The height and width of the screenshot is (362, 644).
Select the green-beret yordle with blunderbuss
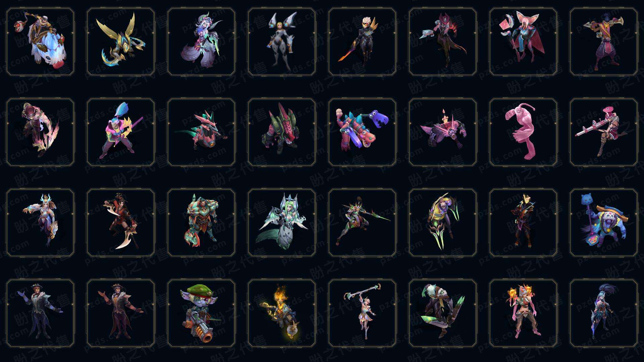201,313
